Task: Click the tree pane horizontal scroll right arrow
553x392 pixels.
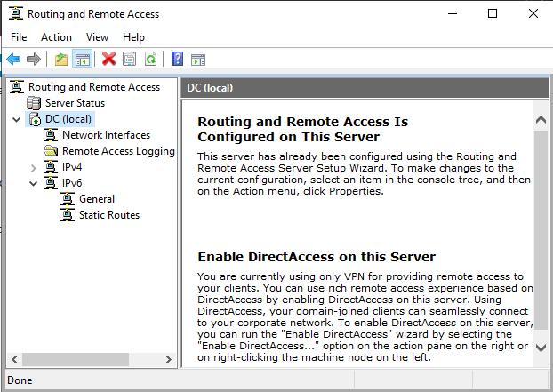Action: coord(169,361)
